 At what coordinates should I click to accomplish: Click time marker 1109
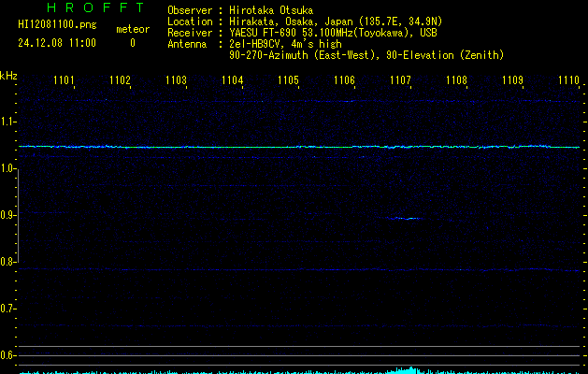(512, 80)
